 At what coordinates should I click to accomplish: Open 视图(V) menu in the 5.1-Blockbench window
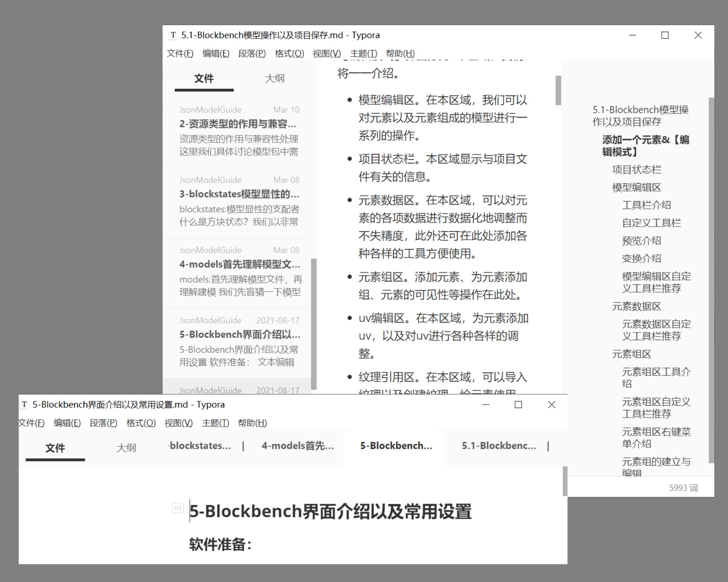click(x=327, y=53)
